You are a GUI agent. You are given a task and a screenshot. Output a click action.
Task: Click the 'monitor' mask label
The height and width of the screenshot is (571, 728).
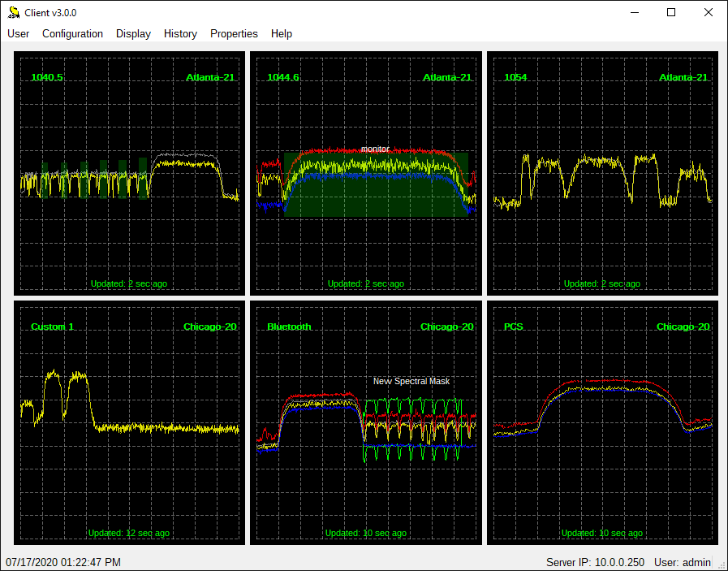point(375,149)
